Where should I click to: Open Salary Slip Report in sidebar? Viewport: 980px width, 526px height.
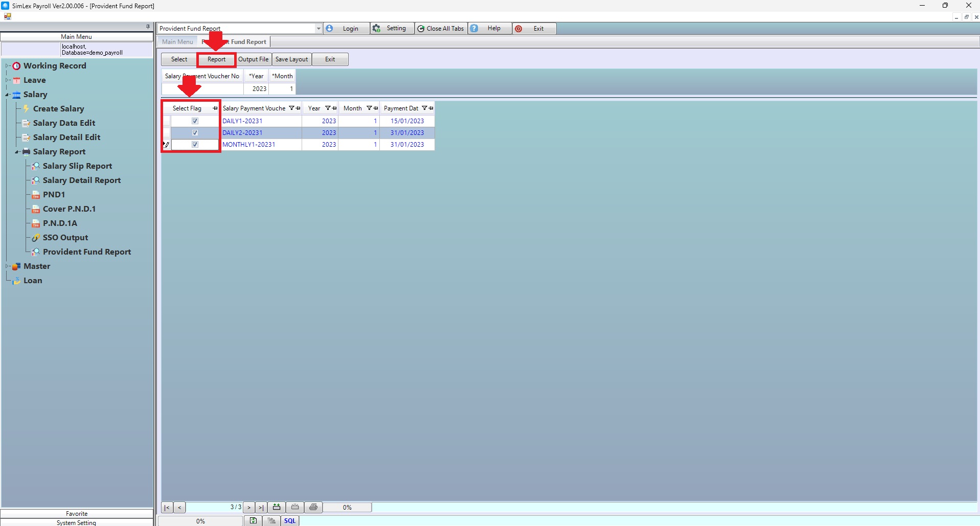tap(77, 166)
